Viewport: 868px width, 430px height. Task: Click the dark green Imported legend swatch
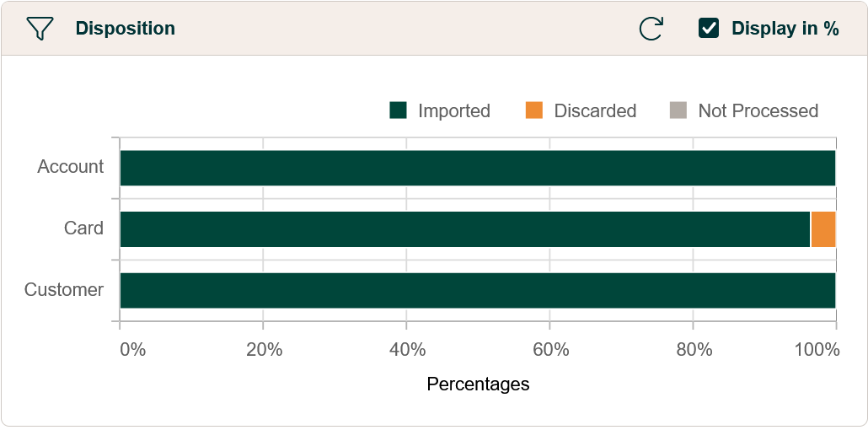coord(399,110)
